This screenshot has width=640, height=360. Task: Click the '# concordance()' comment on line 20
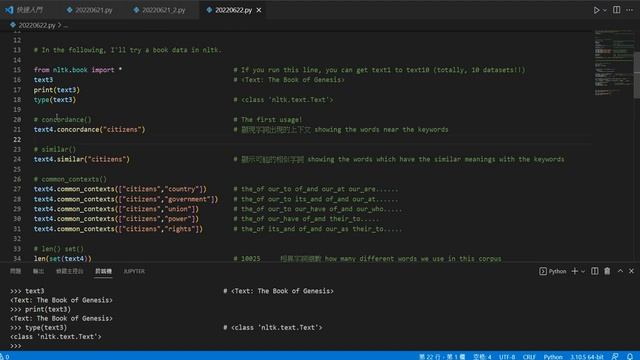pos(62,120)
